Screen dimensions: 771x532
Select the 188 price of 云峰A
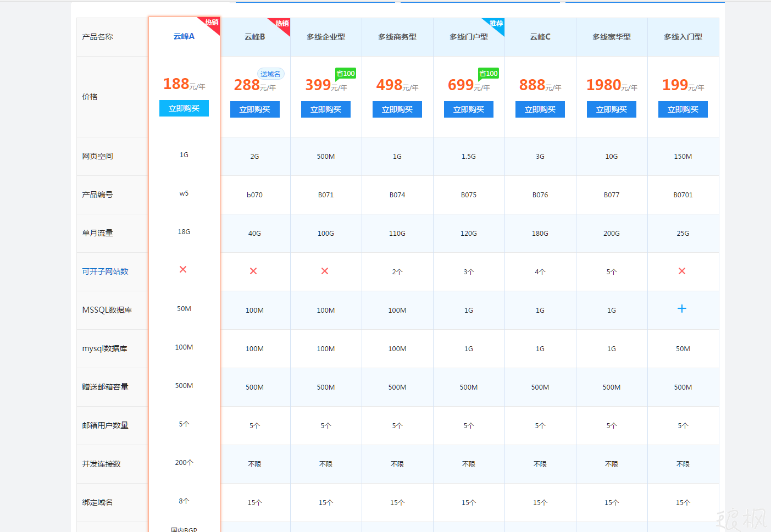[176, 84]
